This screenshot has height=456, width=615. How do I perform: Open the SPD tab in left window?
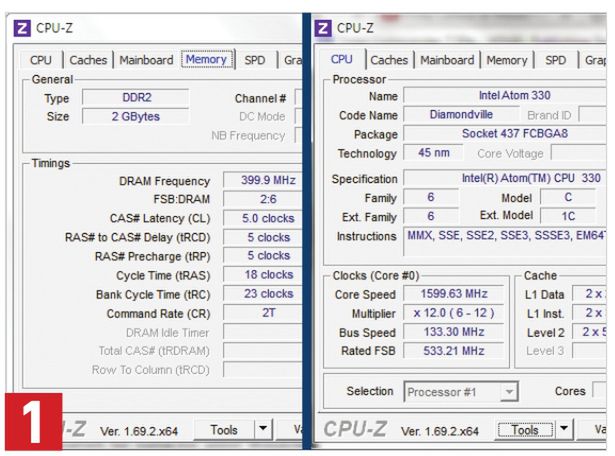coord(255,60)
